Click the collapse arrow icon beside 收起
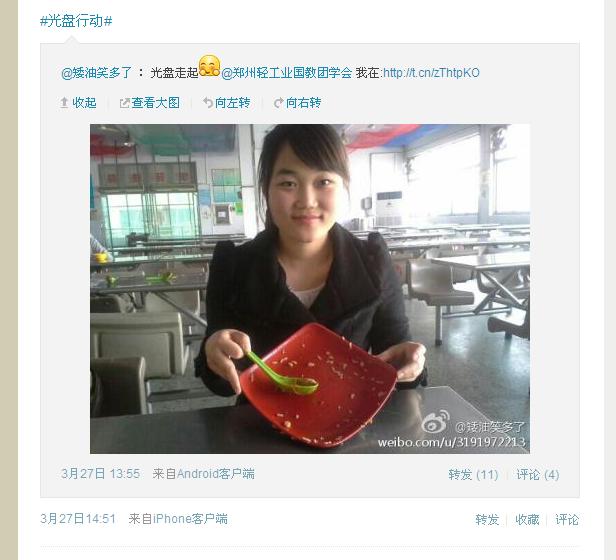This screenshot has height=560, width=616. pyautogui.click(x=64, y=103)
